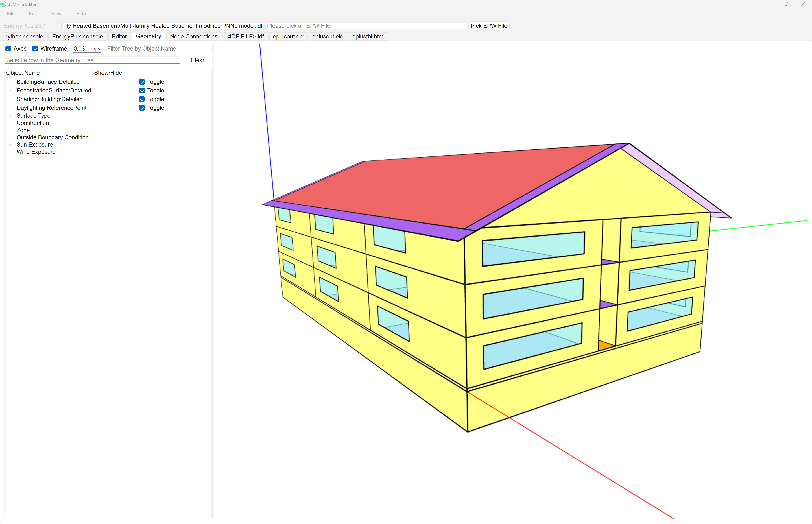
Task: Expand the Surface Type tree node
Action: pyautogui.click(x=10, y=116)
